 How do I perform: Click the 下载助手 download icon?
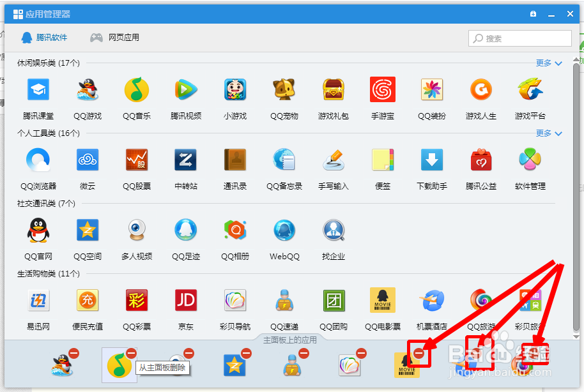point(432,160)
